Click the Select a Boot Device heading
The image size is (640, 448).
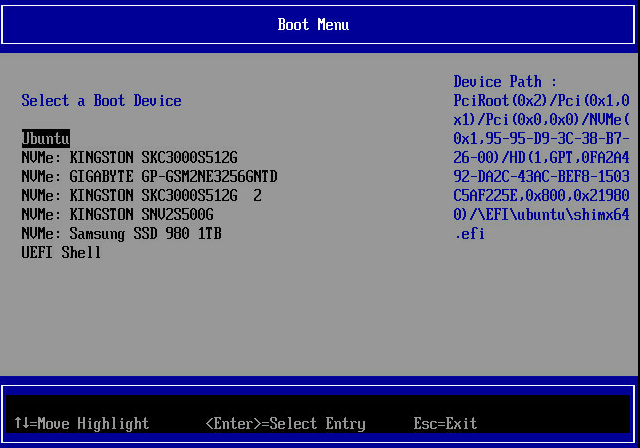click(101, 101)
